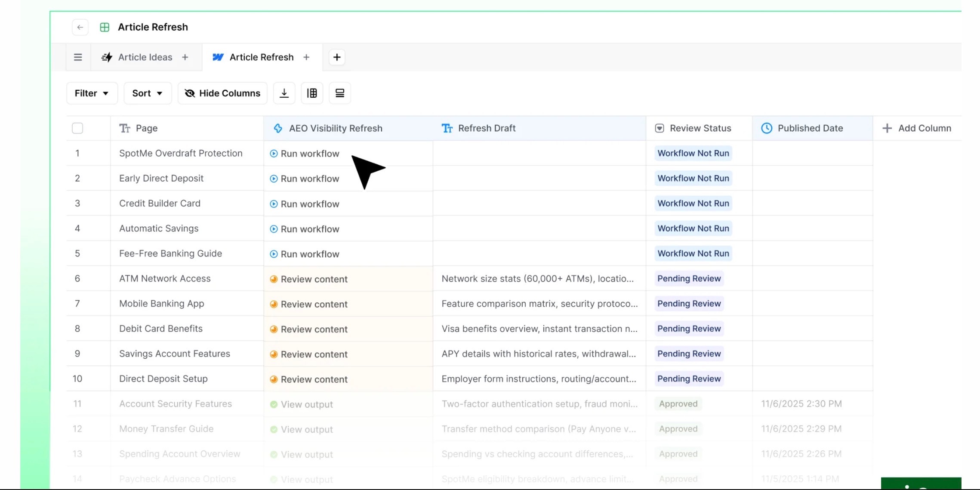Viewport: 980px width, 490px height.
Task: Click empty Refresh Draft cell for Automatic Savings
Action: click(x=539, y=228)
